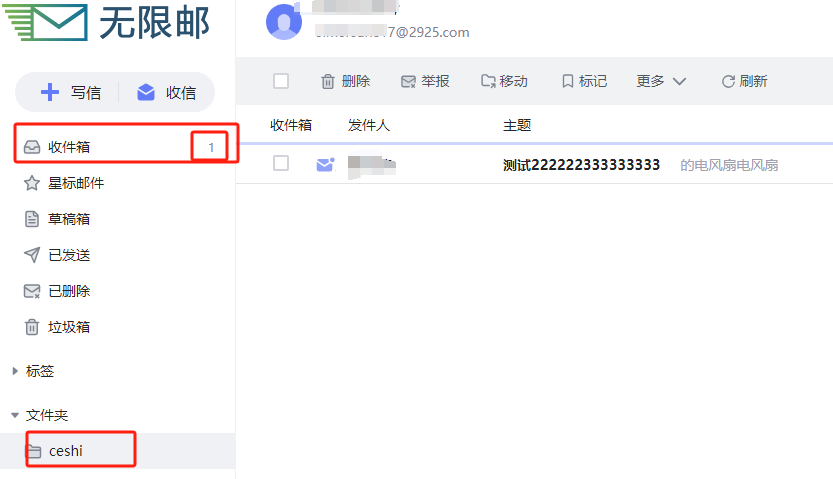Image resolution: width=833 pixels, height=479 pixels.
Task: Click the 标记 bookmark icon
Action: (x=567, y=81)
